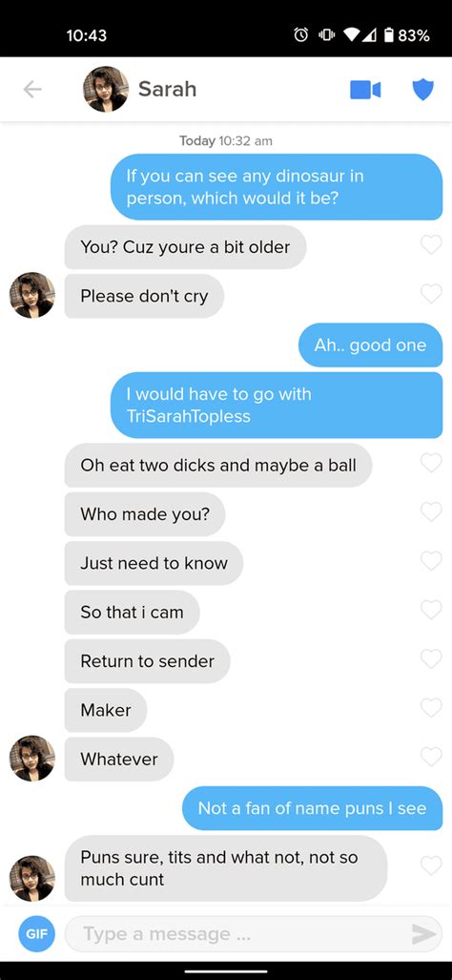Image resolution: width=452 pixels, height=980 pixels.
Task: Tap the vibrate mode status icon
Action: (x=325, y=35)
